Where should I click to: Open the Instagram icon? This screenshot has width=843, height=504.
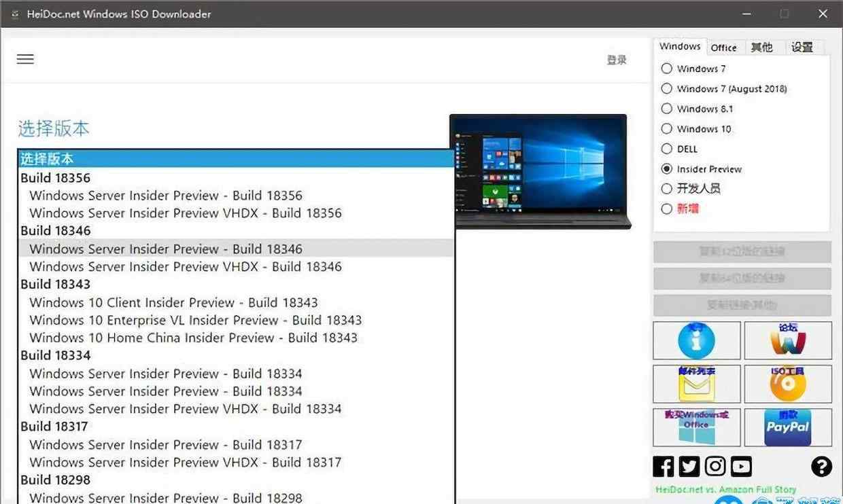715,466
